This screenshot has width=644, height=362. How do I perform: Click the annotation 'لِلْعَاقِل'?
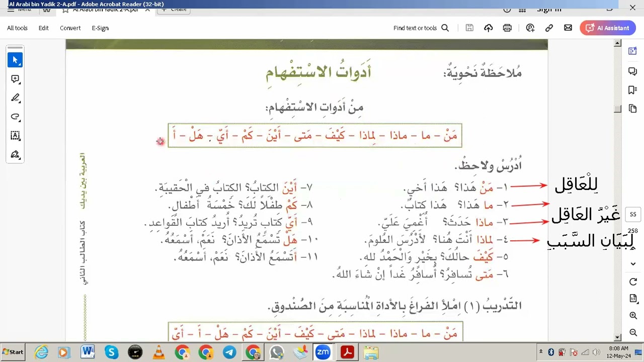pyautogui.click(x=576, y=185)
